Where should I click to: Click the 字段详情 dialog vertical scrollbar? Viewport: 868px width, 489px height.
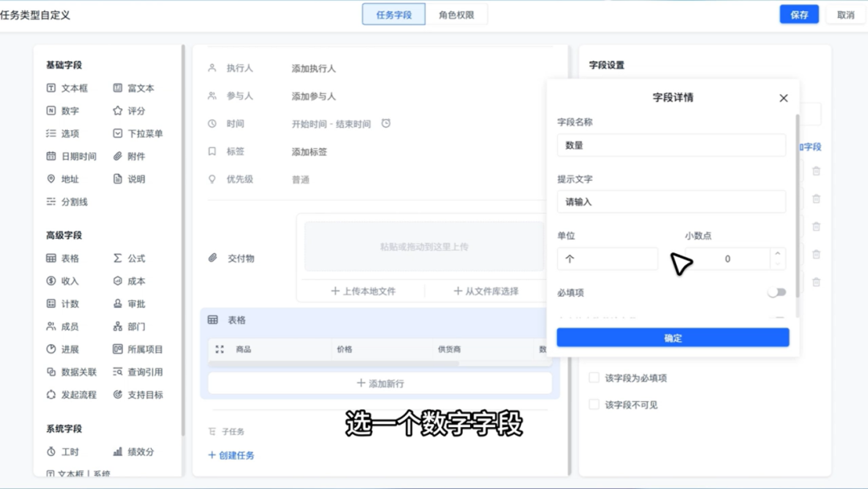tap(798, 205)
